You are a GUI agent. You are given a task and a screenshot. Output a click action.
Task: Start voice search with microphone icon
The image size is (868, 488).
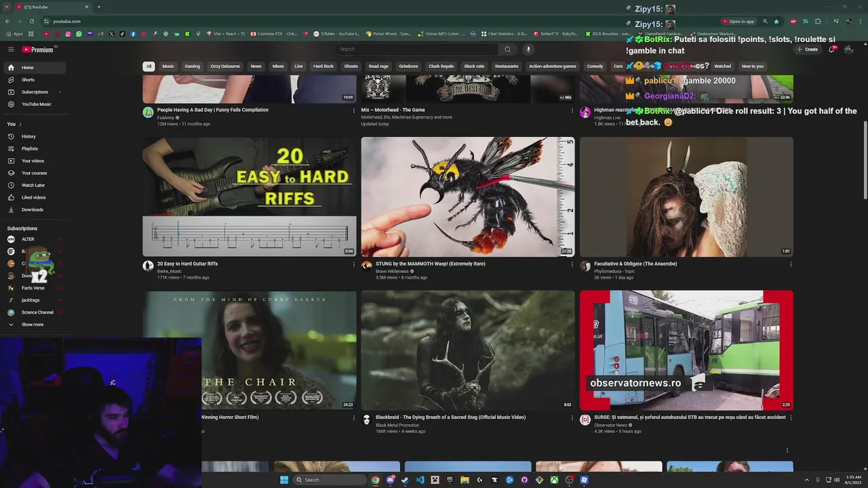pyautogui.click(x=528, y=49)
